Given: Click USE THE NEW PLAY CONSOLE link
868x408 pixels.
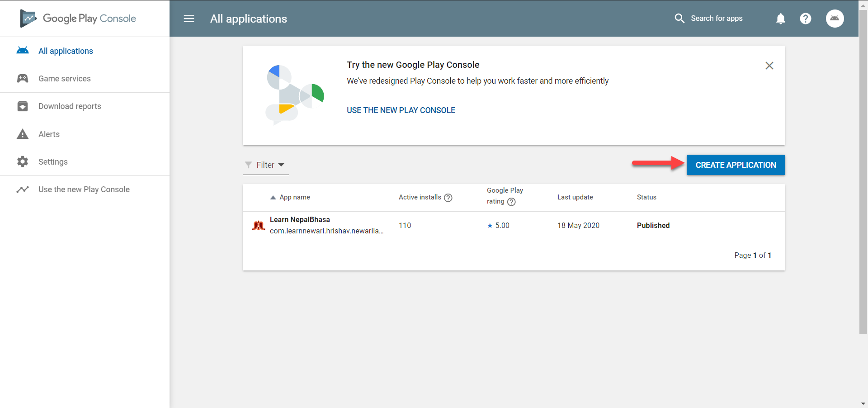Looking at the screenshot, I should click(401, 110).
